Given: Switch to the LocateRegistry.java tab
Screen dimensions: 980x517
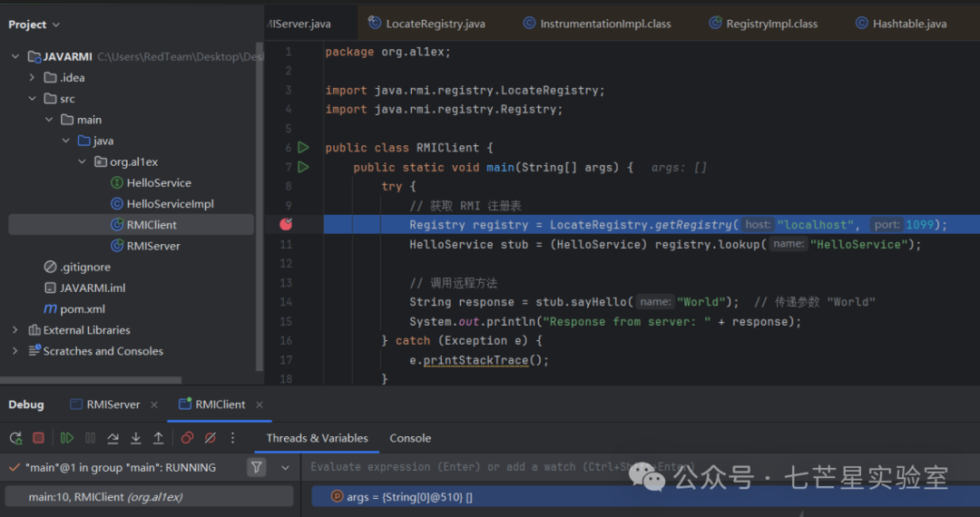Looking at the screenshot, I should pos(426,24).
